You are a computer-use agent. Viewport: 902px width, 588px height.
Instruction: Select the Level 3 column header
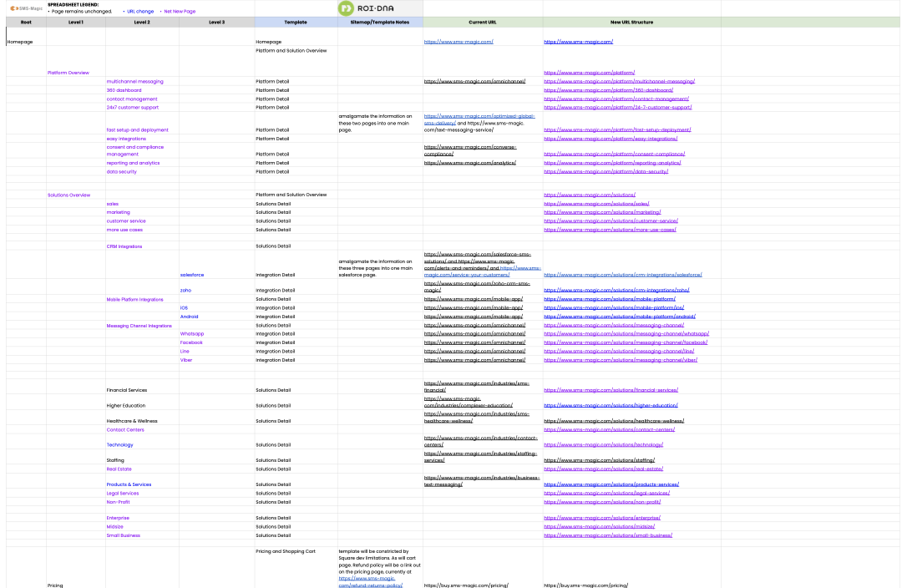click(217, 23)
